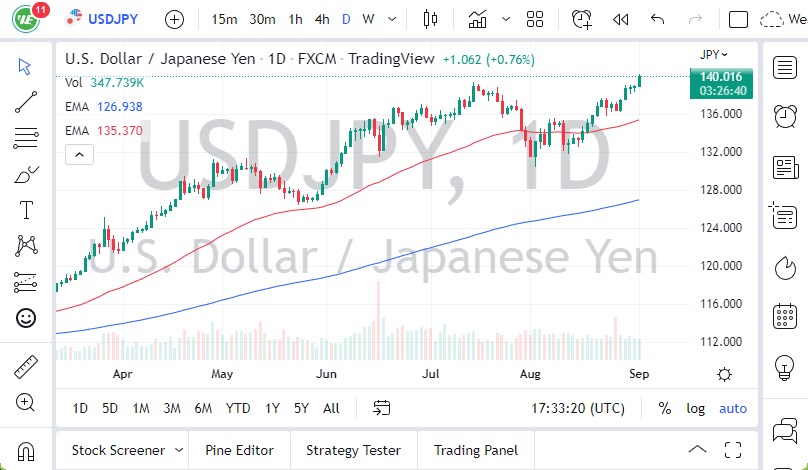Click the USDJPY symbol search field
The height and width of the screenshot is (470, 808).
coord(112,19)
